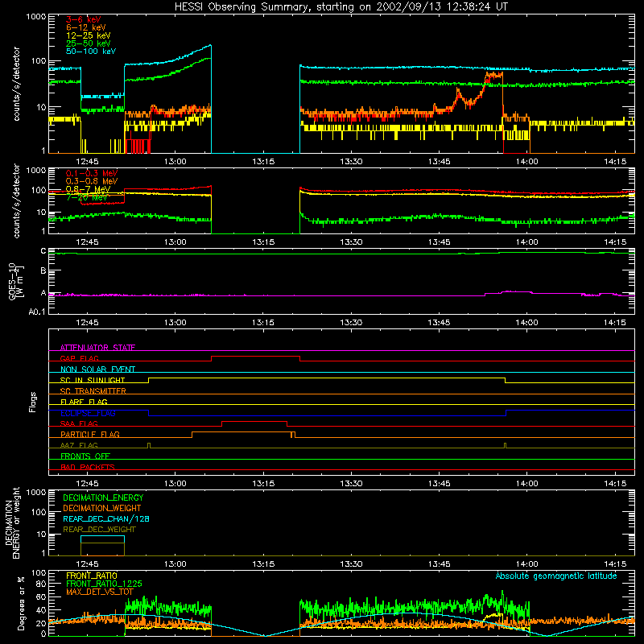Click the FRONT_RATIO_1225 legend label
This screenshot has width=644, height=644.
tap(104, 584)
